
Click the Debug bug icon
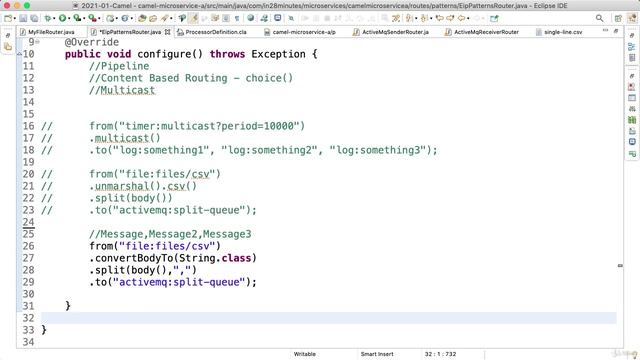click(x=48, y=18)
